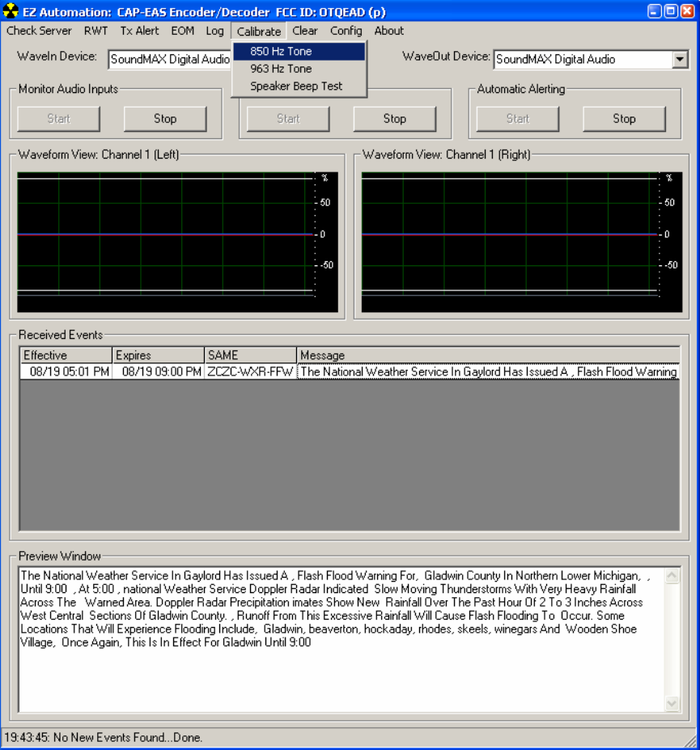The width and height of the screenshot is (700, 750).
Task: Open the Log menu
Action: pos(214,31)
